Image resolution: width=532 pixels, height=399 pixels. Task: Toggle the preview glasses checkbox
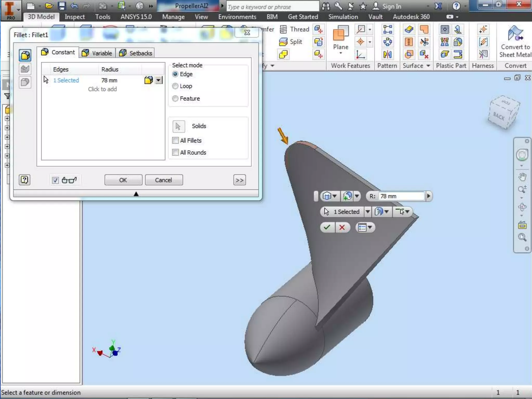coord(55,180)
